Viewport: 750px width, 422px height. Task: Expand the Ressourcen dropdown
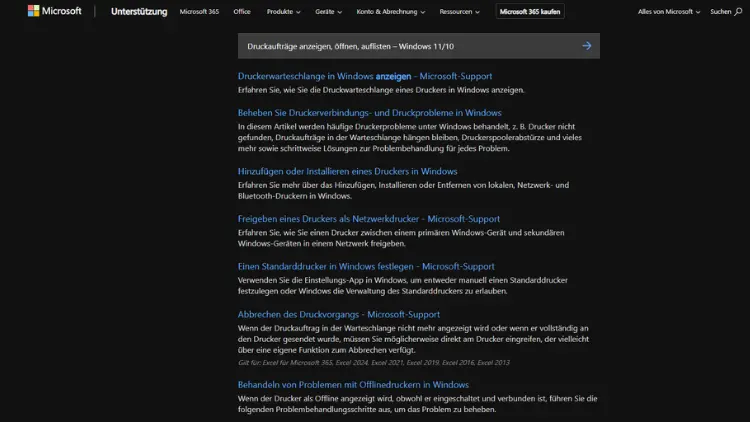click(460, 11)
